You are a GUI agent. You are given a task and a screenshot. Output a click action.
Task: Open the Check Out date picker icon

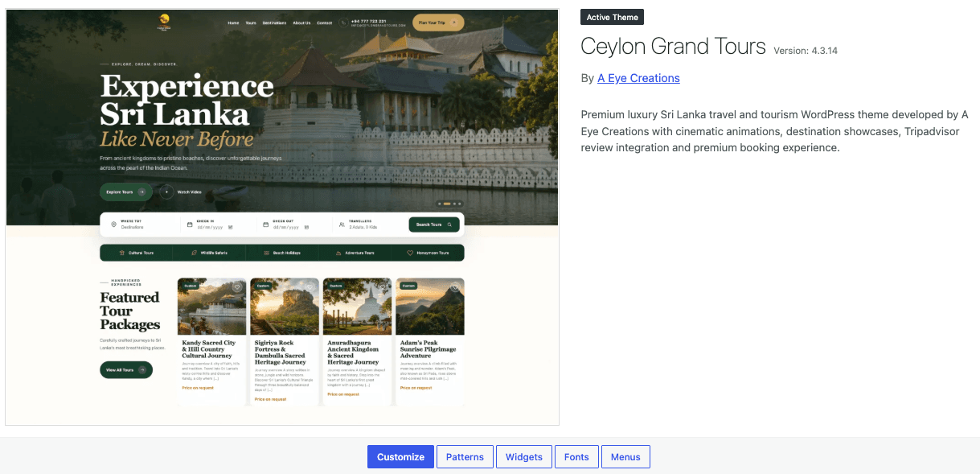(305, 228)
